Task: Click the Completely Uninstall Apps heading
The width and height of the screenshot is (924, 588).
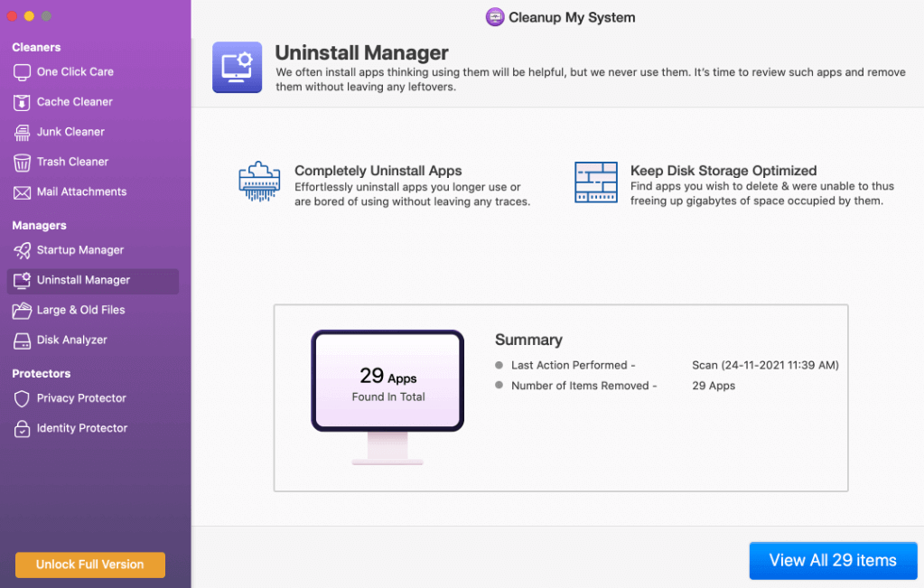Action: pyautogui.click(x=378, y=171)
